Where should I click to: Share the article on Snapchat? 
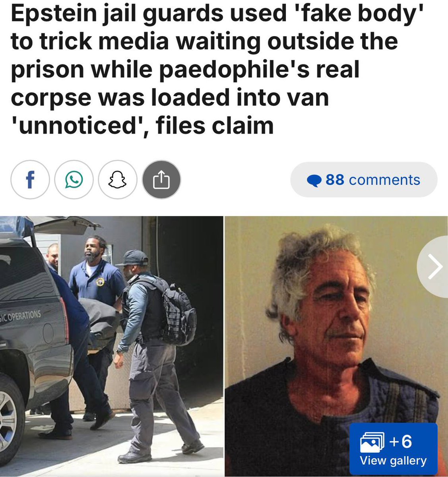[118, 180]
